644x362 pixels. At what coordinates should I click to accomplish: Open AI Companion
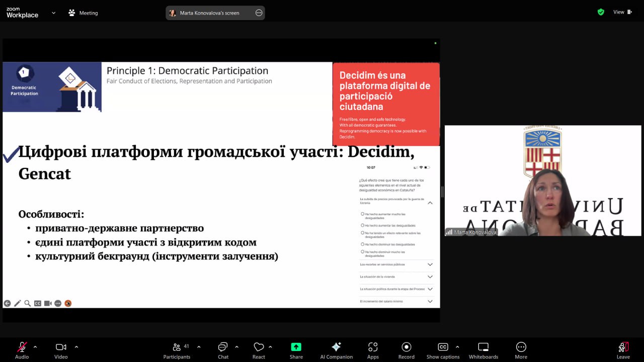tap(337, 350)
